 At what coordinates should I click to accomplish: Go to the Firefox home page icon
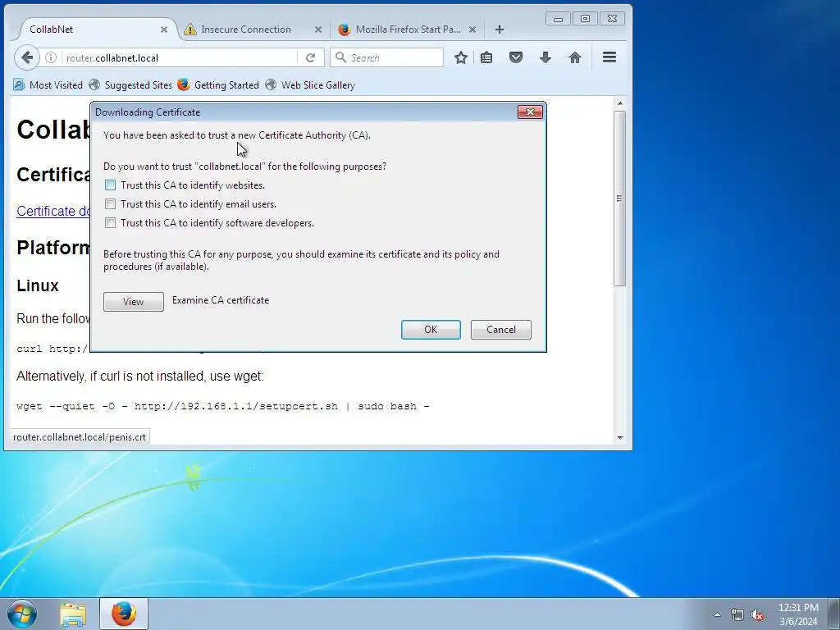pyautogui.click(x=575, y=57)
